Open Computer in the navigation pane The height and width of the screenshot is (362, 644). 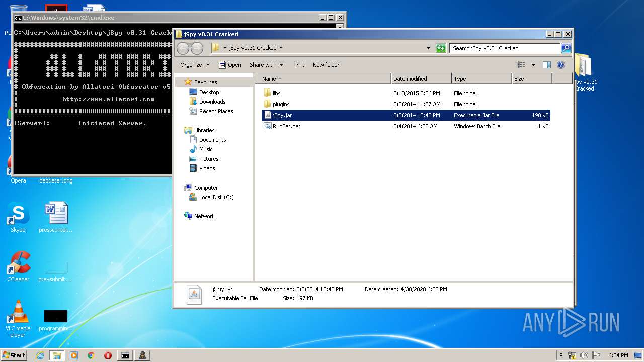click(x=206, y=188)
